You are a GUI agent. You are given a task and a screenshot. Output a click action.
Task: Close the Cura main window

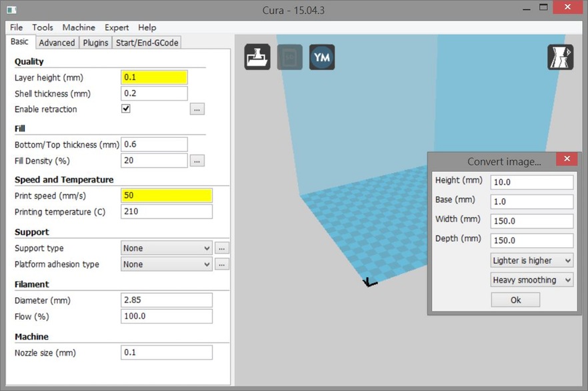click(567, 7)
